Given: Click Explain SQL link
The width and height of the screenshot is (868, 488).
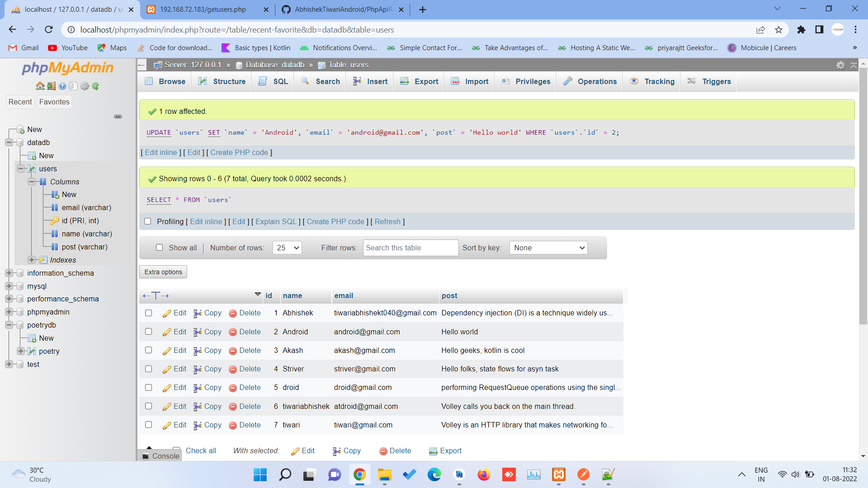Looking at the screenshot, I should 276,222.
